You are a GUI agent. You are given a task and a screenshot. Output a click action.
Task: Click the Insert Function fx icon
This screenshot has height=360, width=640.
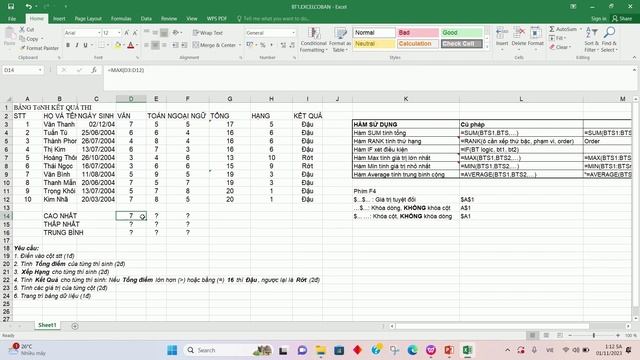pyautogui.click(x=94, y=70)
